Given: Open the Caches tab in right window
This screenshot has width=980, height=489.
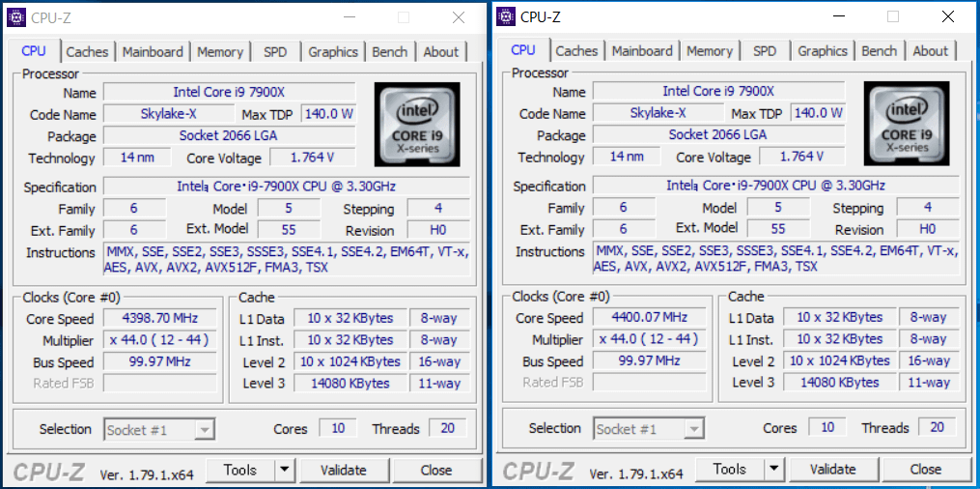Looking at the screenshot, I should 576,51.
